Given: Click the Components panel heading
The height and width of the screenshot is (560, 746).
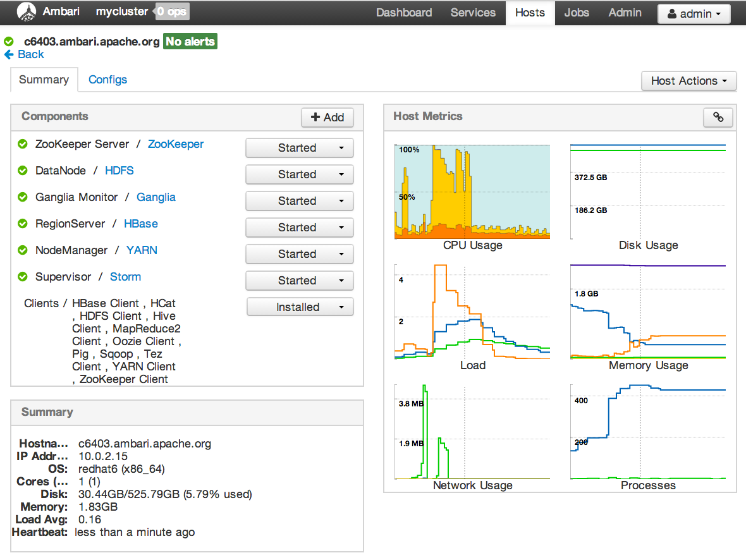Looking at the screenshot, I should [x=55, y=116].
